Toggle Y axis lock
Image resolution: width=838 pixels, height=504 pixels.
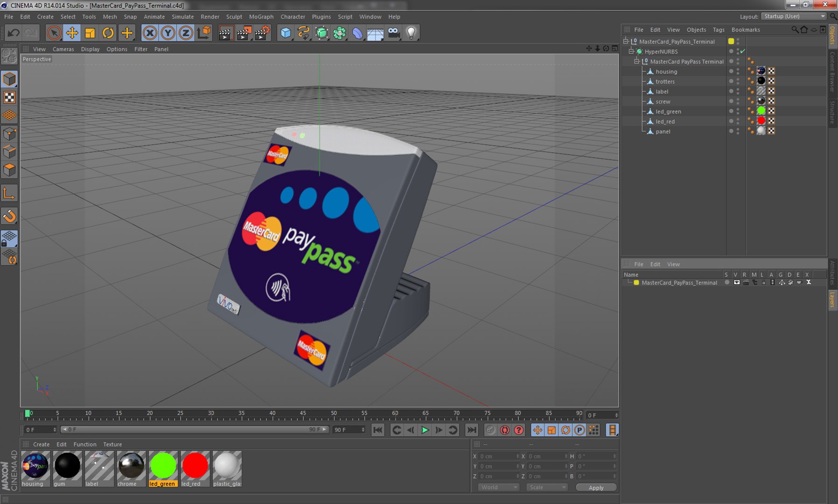coord(168,33)
